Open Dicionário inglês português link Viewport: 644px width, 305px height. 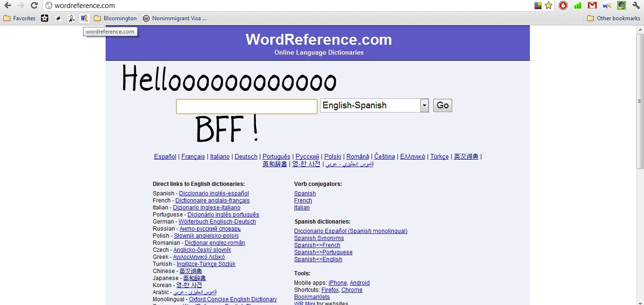click(x=223, y=215)
